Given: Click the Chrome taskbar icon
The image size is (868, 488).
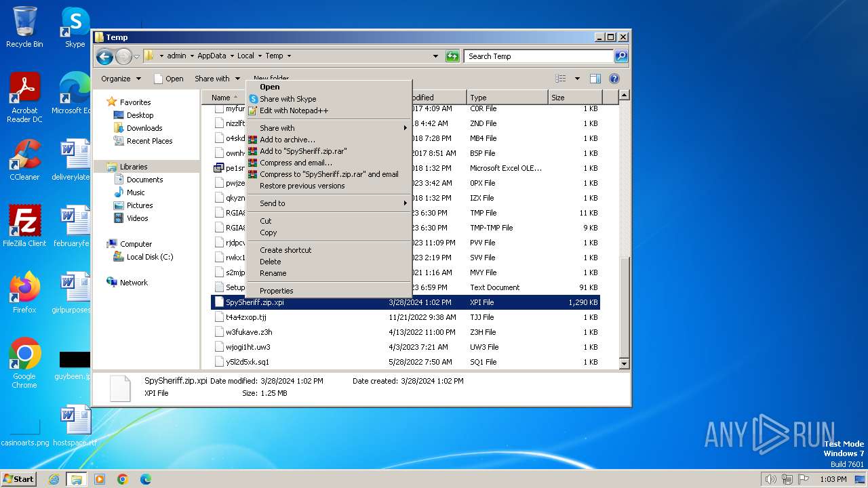Looking at the screenshot, I should [x=123, y=479].
